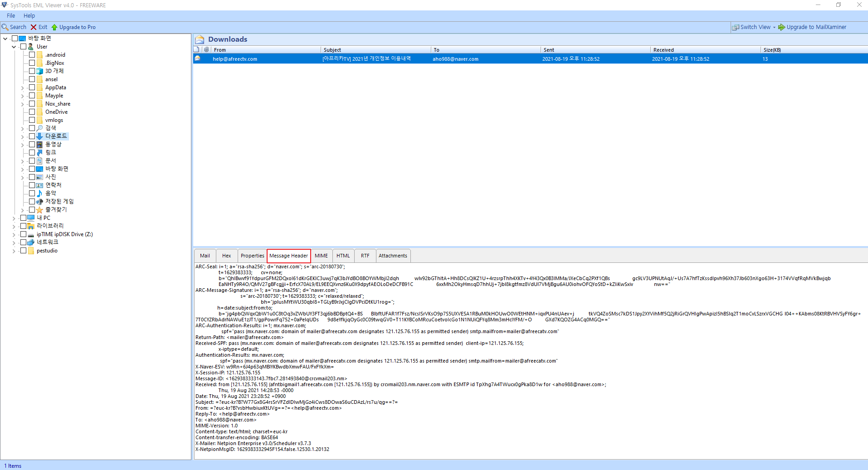
Task: Select the Message Header tab
Action: point(289,256)
